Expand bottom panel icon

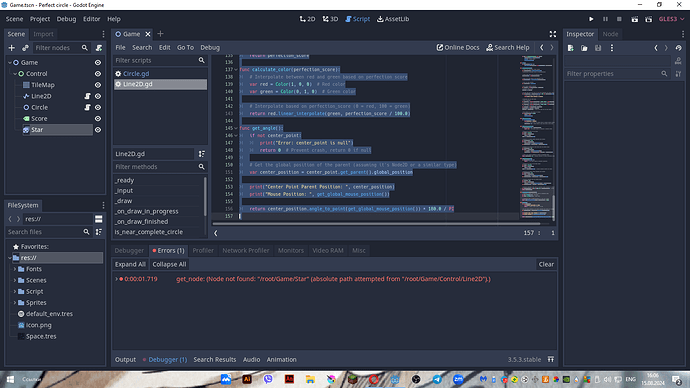(551, 359)
